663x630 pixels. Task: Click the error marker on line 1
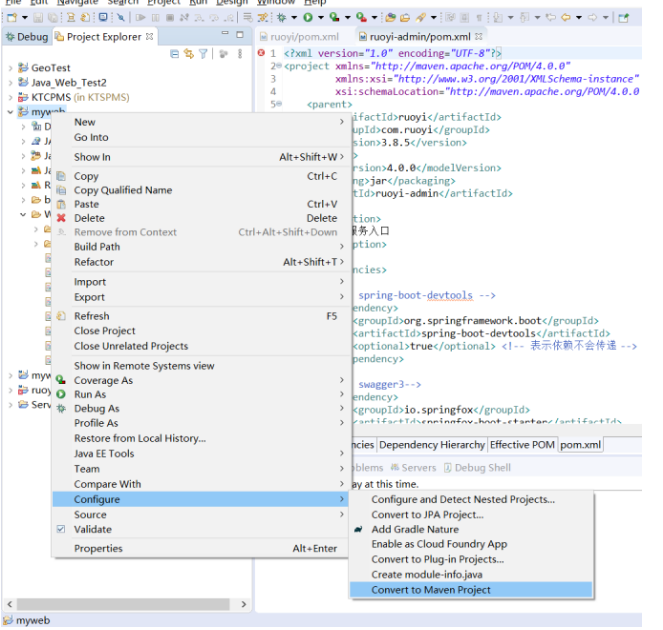[x=261, y=53]
